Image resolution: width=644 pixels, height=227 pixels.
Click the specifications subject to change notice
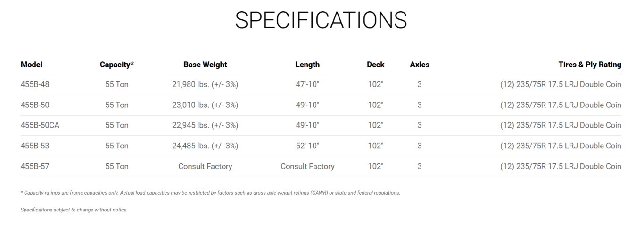74,210
